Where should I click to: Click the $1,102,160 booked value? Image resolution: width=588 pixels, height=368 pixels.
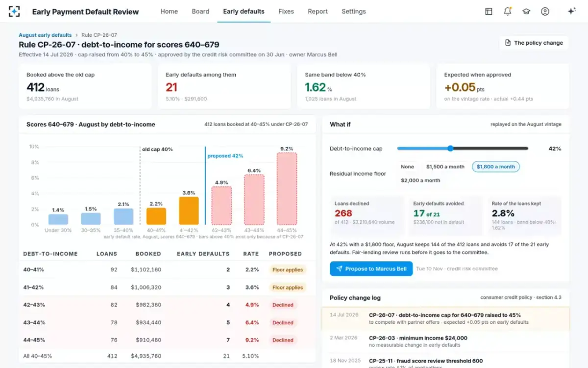point(146,269)
